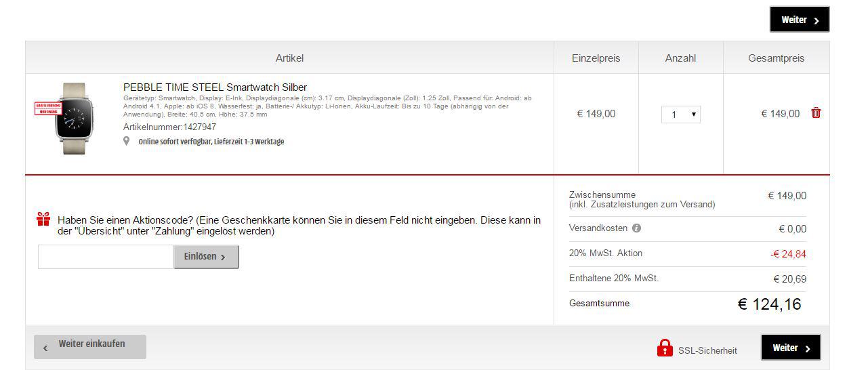The width and height of the screenshot is (868, 370).
Task: Open the Versandkosten info icon
Action: [636, 228]
